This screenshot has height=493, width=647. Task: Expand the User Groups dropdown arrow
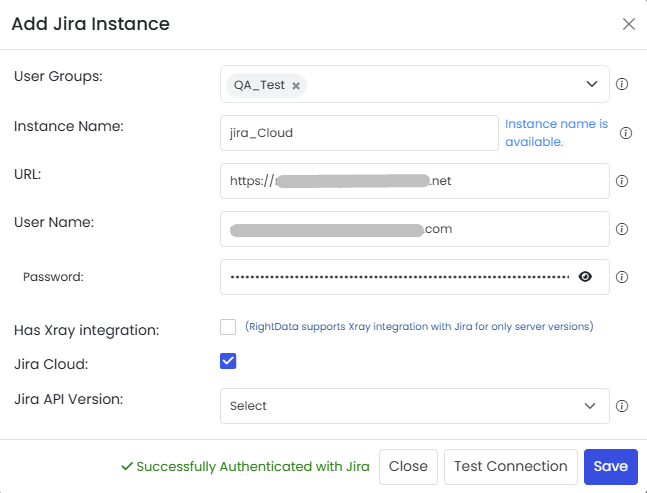(592, 84)
